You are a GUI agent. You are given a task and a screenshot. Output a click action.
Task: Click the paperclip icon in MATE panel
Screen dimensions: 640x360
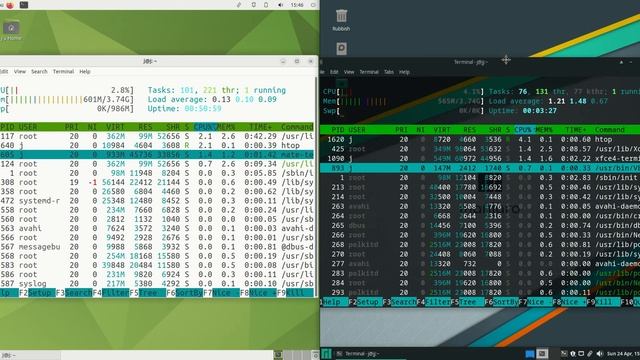[x=239, y=5]
